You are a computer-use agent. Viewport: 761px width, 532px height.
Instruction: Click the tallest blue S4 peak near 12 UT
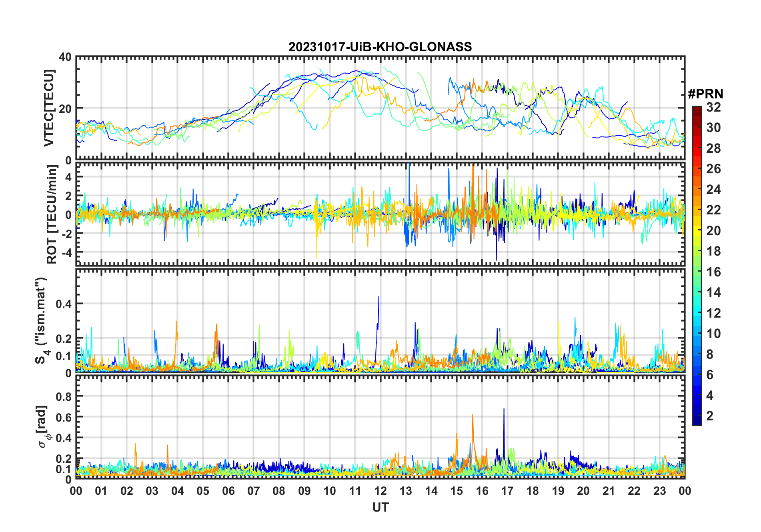378,298
